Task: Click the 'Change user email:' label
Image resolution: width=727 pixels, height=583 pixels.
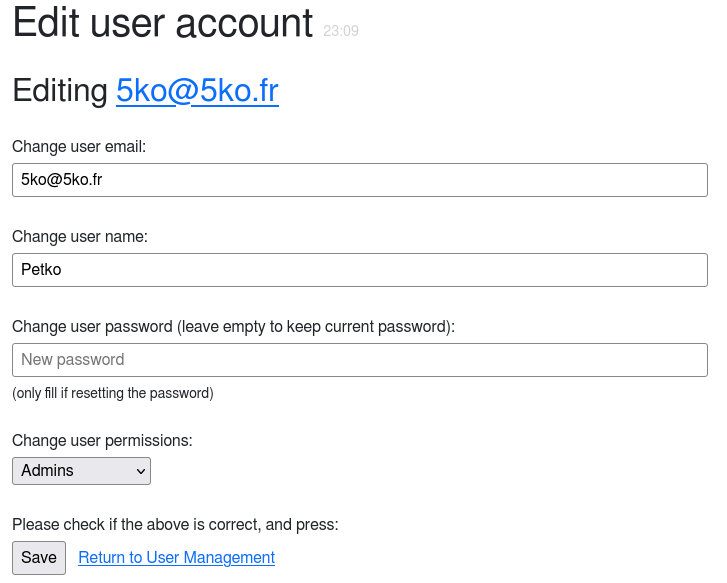Action: click(79, 147)
